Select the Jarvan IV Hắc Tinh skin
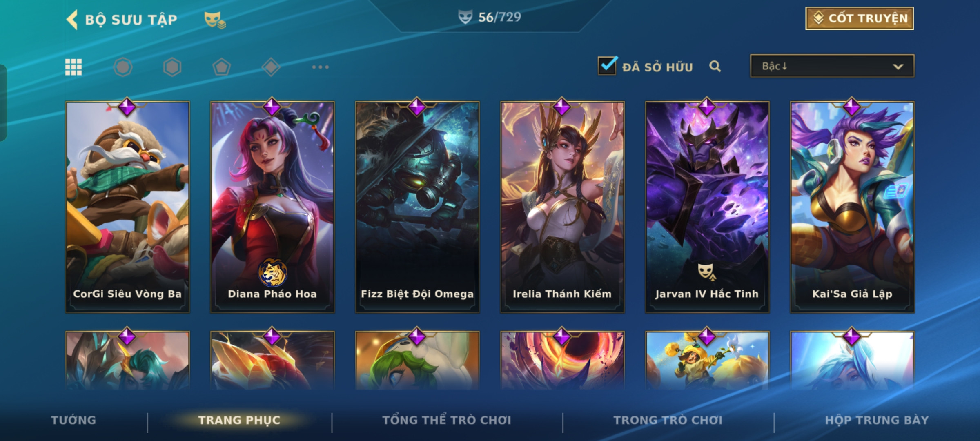 click(x=707, y=207)
